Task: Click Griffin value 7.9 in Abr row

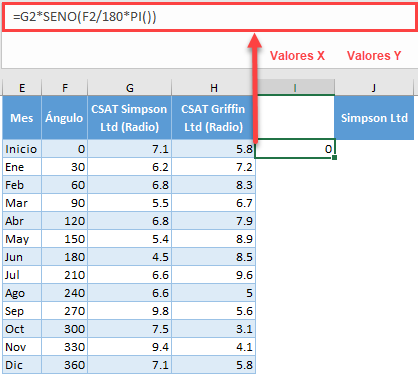Action: [213, 221]
